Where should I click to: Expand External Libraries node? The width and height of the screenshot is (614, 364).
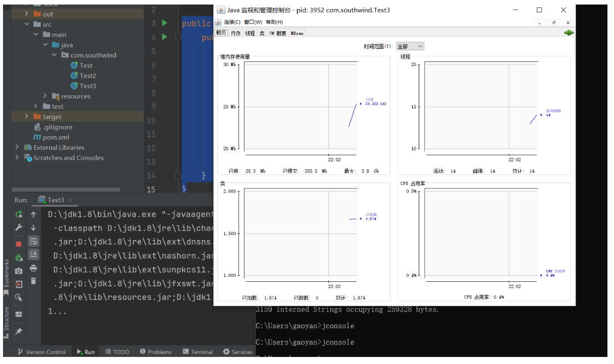(x=17, y=147)
